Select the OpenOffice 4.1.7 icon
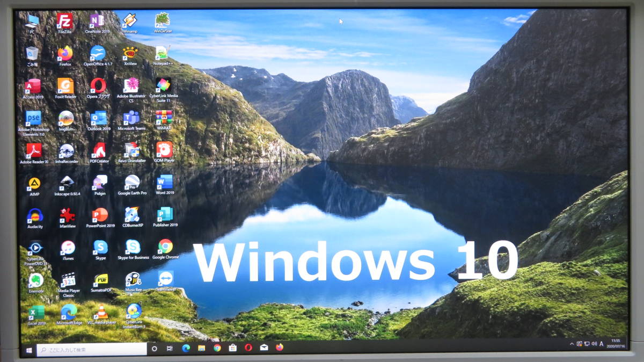Image resolution: width=644 pixels, height=362 pixels. pyautogui.click(x=98, y=55)
